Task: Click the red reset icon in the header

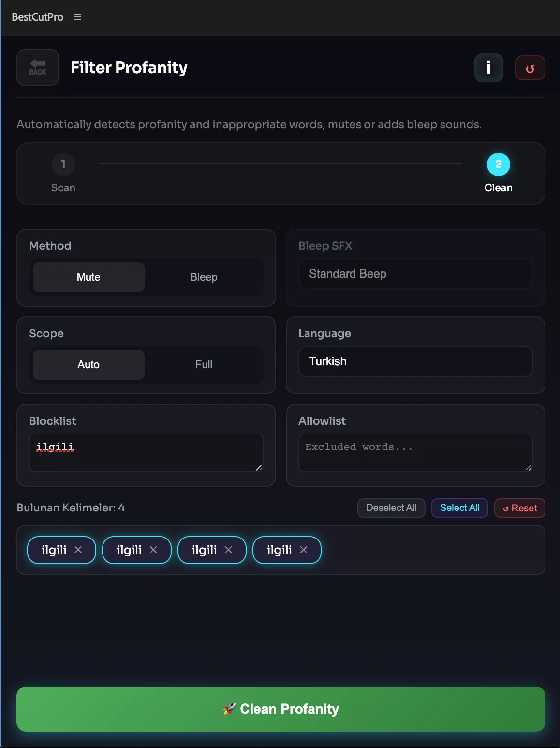Action: coord(530,67)
